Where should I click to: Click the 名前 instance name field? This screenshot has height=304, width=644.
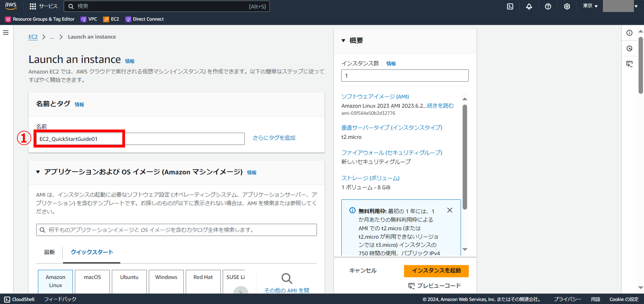coord(140,139)
